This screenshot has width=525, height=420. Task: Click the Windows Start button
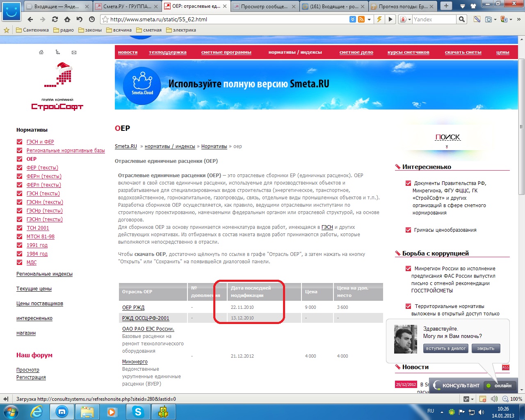(x=11, y=412)
